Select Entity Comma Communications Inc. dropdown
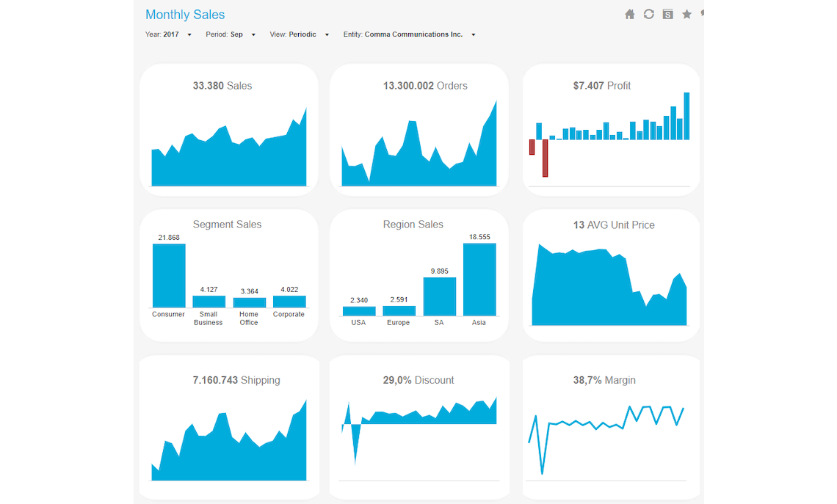Screen dimensions: 837x504 pos(410,34)
